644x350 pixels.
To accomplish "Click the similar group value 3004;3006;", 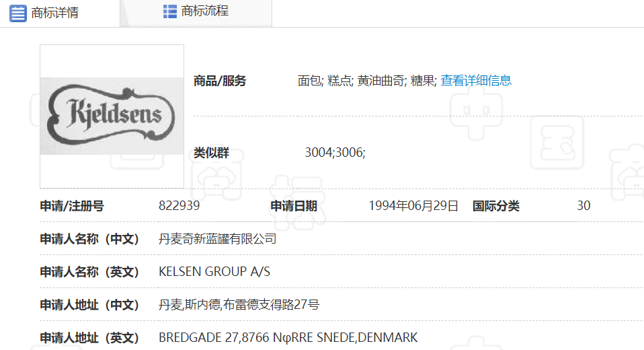I will click(x=335, y=153).
